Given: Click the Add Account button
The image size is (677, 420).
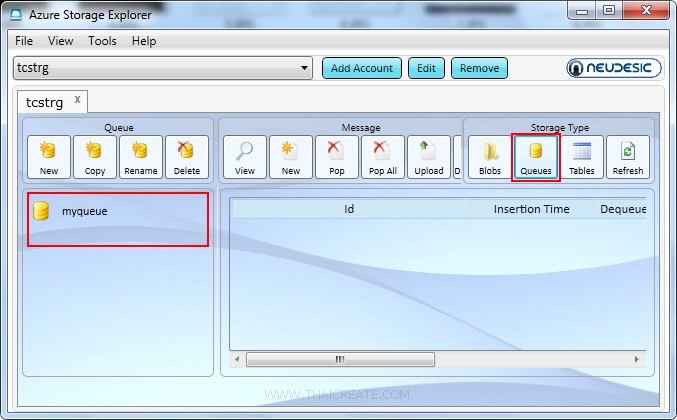Looking at the screenshot, I should tap(362, 68).
